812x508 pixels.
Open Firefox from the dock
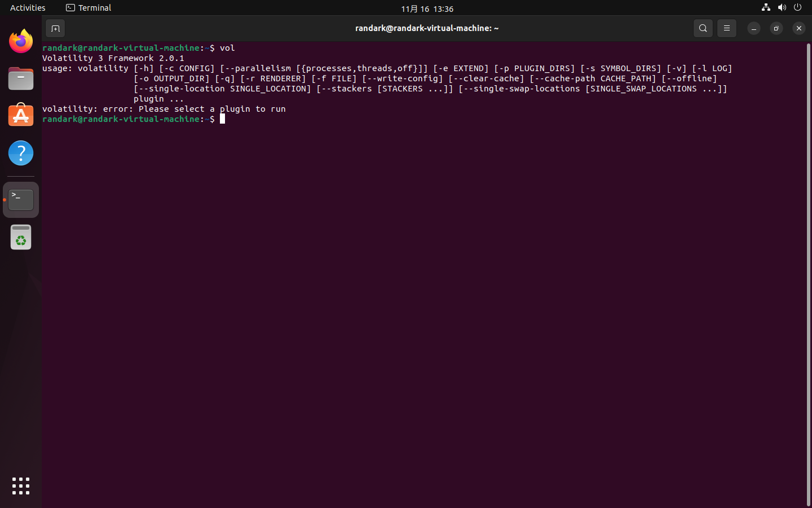[21, 41]
